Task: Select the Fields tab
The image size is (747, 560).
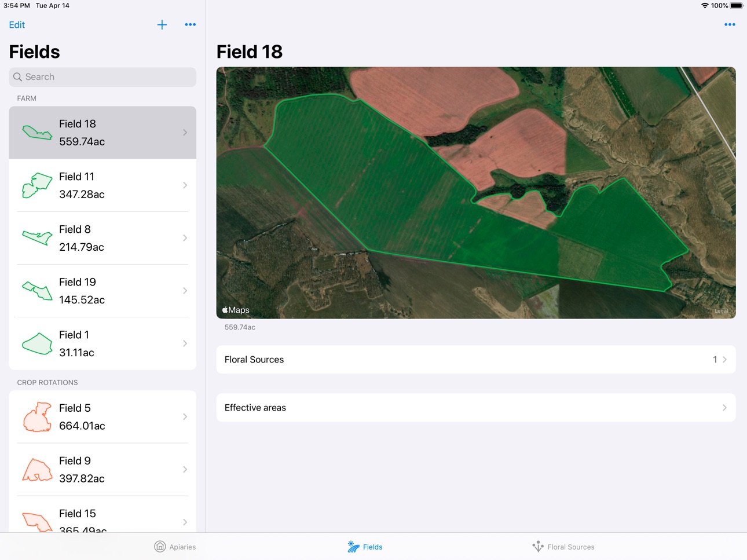Action: tap(365, 547)
